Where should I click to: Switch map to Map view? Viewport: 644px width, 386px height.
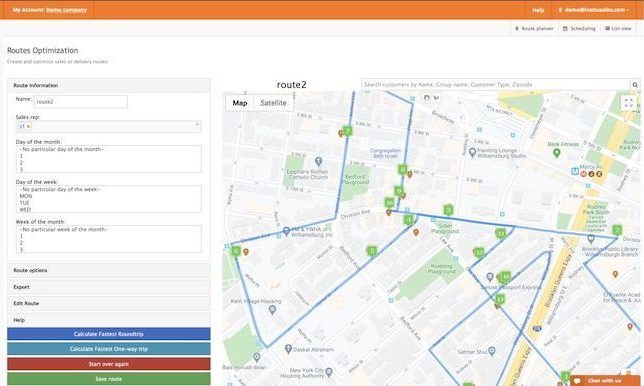240,103
